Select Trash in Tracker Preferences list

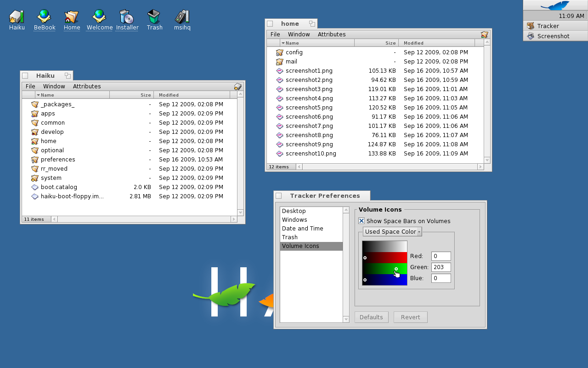[311, 237]
